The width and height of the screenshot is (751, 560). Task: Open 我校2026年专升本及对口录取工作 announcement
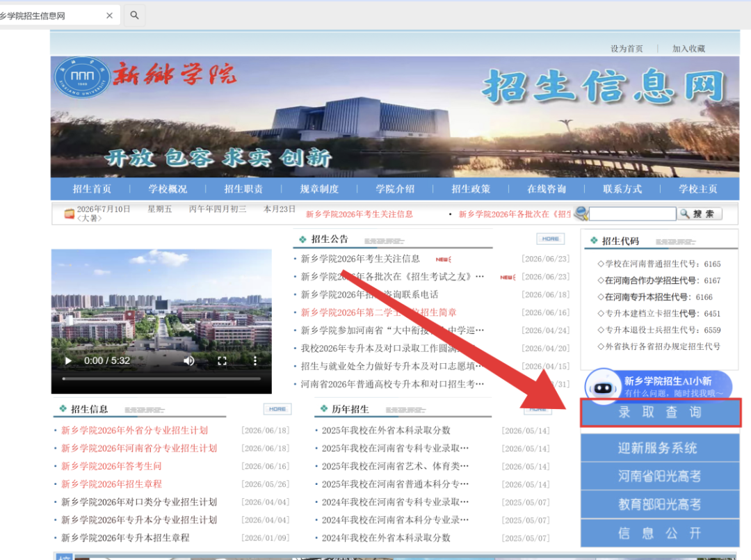pos(388,349)
